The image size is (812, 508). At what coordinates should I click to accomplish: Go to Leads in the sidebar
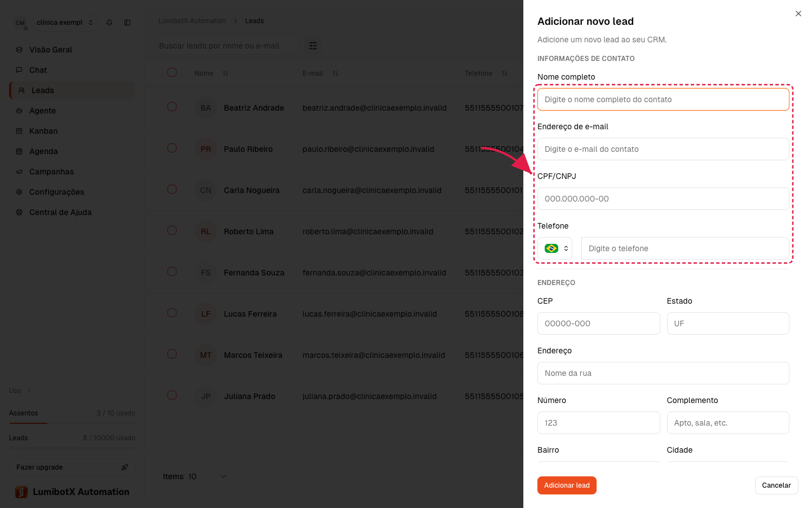coord(73,90)
